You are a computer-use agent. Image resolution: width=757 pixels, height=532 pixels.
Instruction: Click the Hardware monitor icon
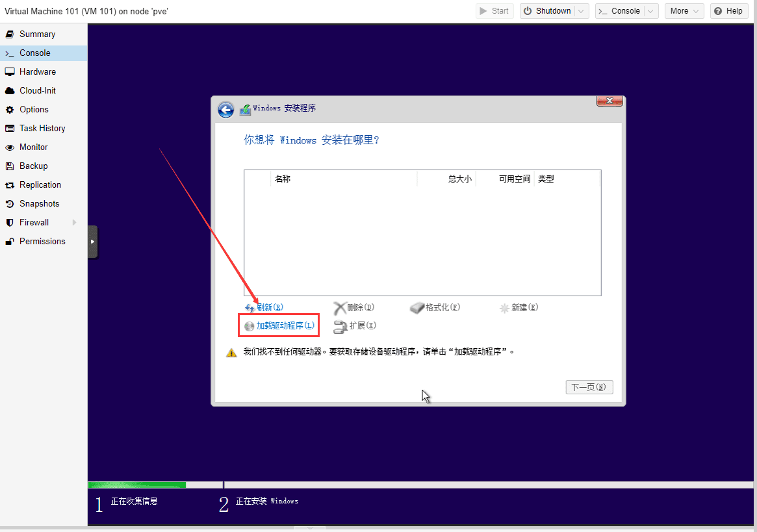10,72
